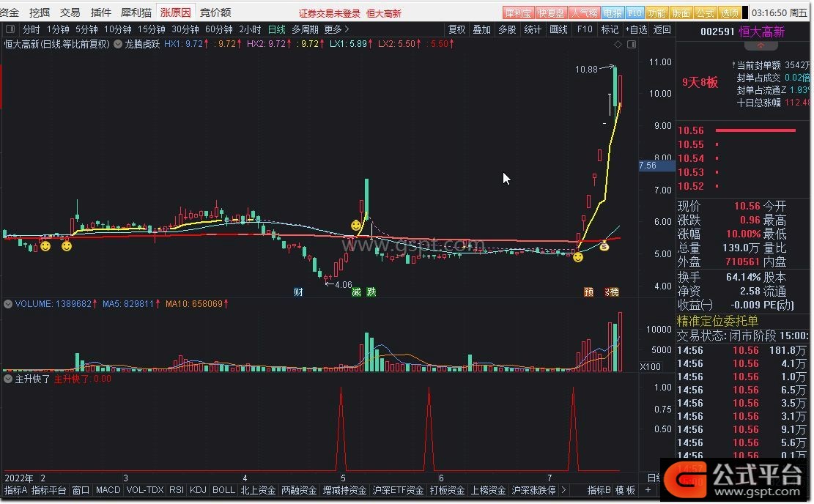The width and height of the screenshot is (814, 504).
Task: Switch chart to the 30分钟 period
Action: pyautogui.click(x=185, y=29)
